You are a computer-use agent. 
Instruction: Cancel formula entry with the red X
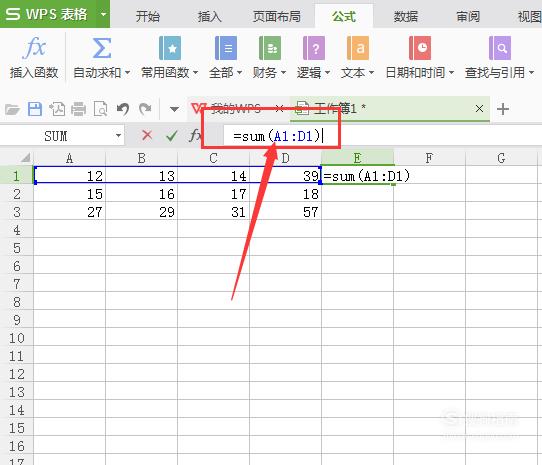147,135
